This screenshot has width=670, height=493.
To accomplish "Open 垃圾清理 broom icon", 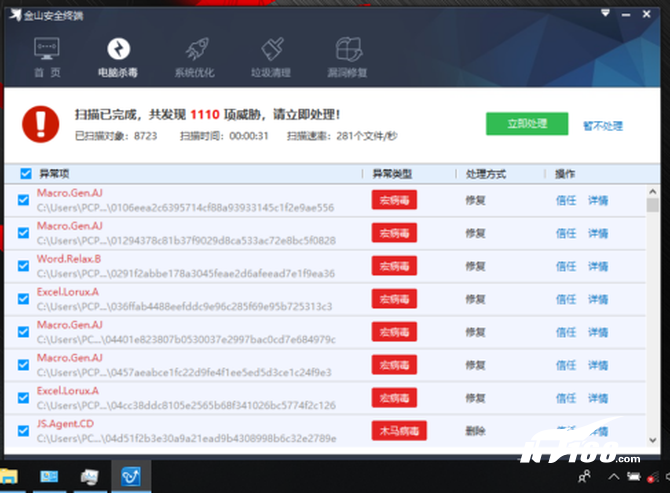I will click(x=271, y=50).
